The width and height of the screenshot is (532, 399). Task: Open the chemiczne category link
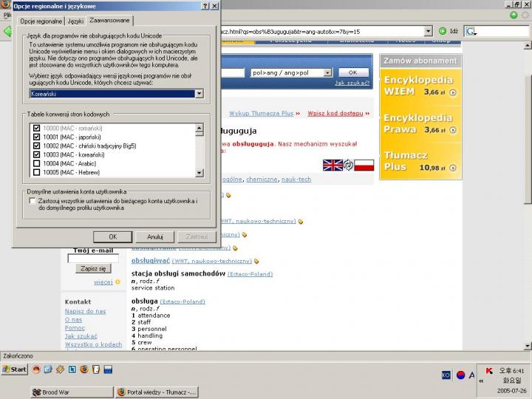pos(262,179)
